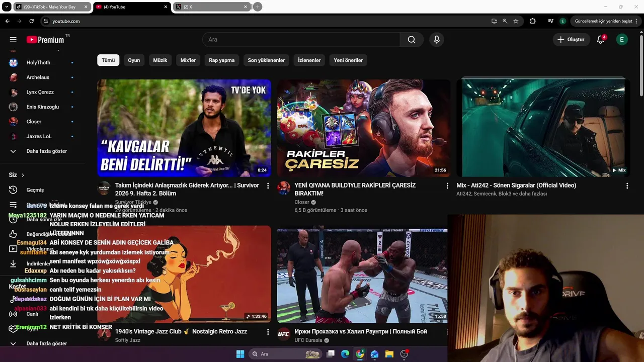This screenshot has width=644, height=362.
Task: Go back with the browser back arrow
Action: [7, 21]
